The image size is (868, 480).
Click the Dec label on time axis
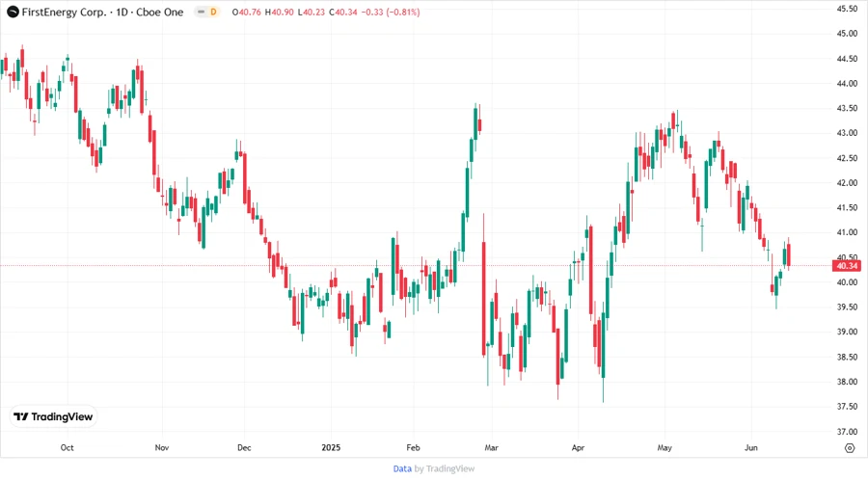[x=244, y=447]
